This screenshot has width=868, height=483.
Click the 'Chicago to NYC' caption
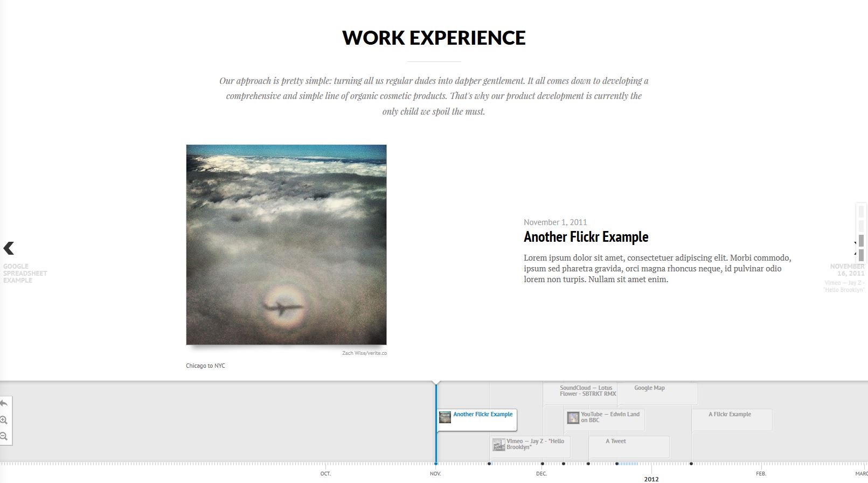click(x=205, y=366)
